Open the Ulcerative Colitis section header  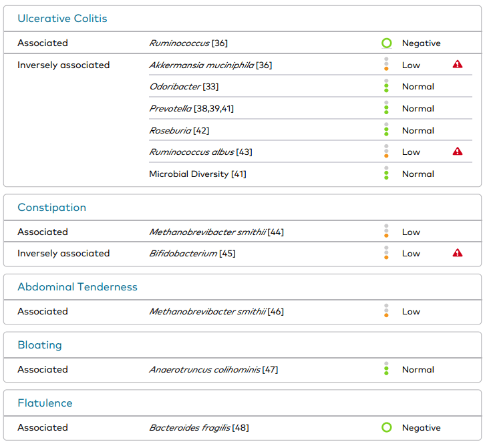point(62,19)
